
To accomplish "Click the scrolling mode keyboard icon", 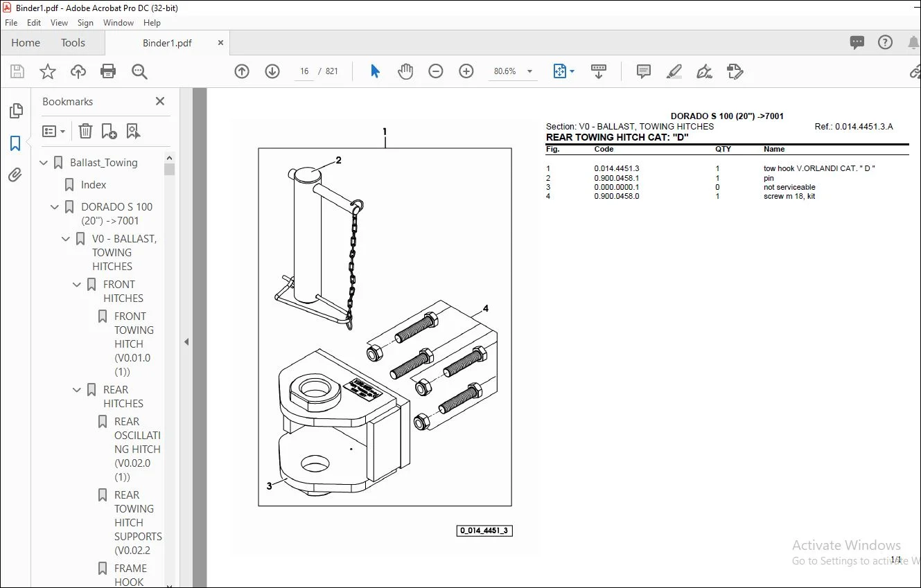I will (599, 71).
